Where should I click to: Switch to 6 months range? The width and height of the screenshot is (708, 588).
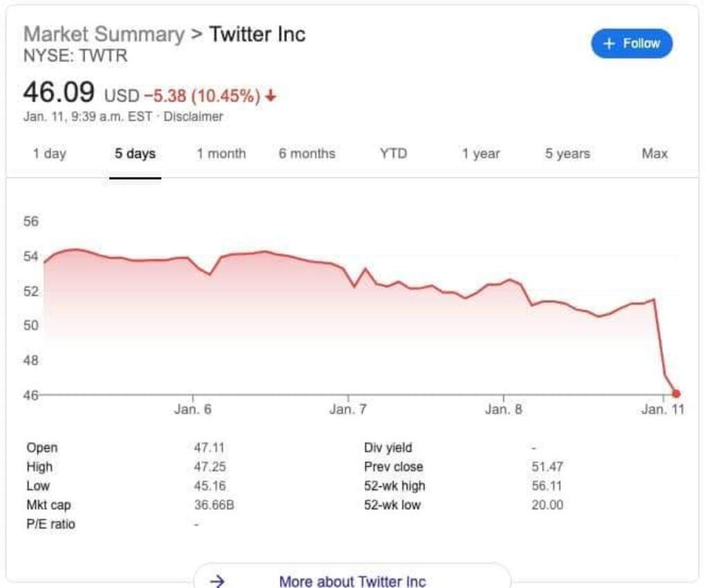tap(307, 154)
